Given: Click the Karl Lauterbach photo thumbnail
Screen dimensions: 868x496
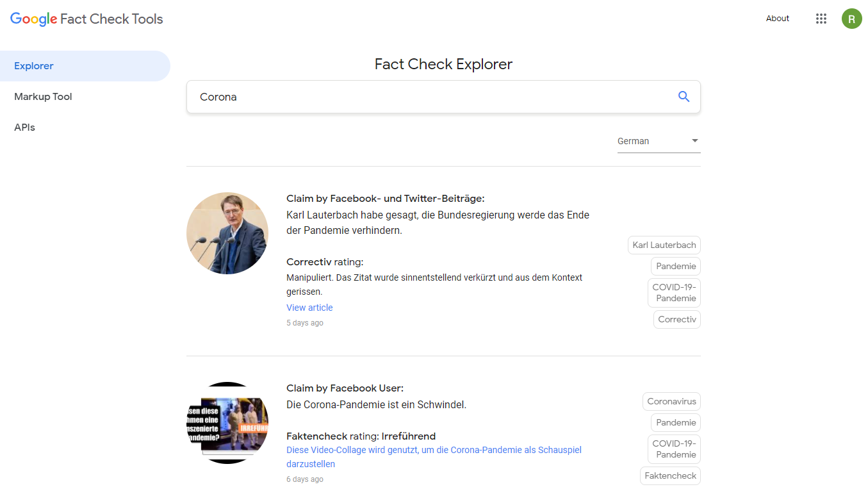Looking at the screenshot, I should tap(227, 233).
